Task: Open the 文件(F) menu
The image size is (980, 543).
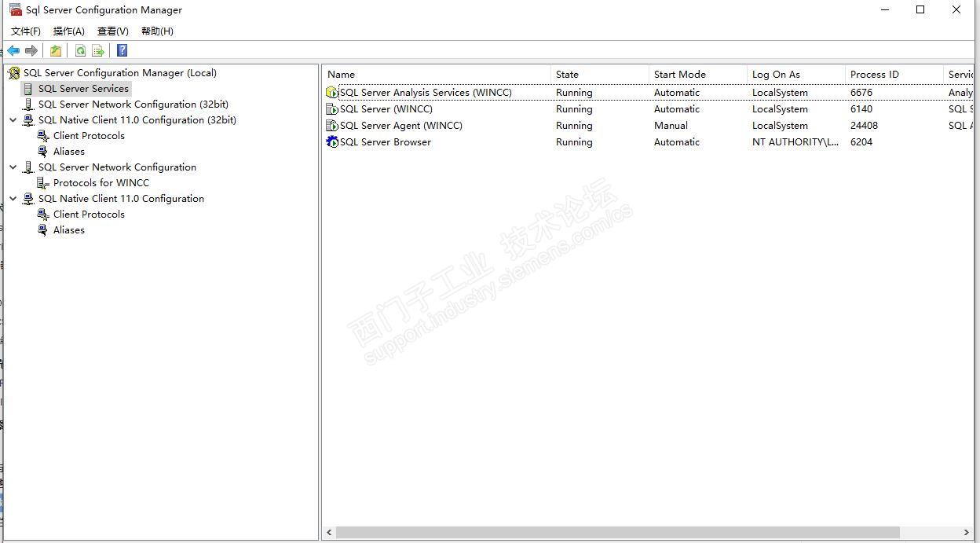Action: coord(26,31)
